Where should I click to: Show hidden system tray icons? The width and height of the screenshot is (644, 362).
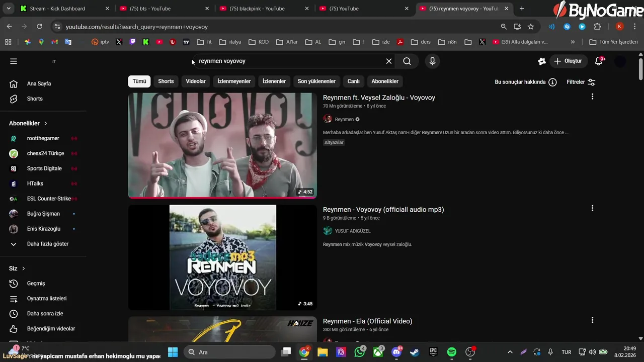pyautogui.click(x=510, y=352)
